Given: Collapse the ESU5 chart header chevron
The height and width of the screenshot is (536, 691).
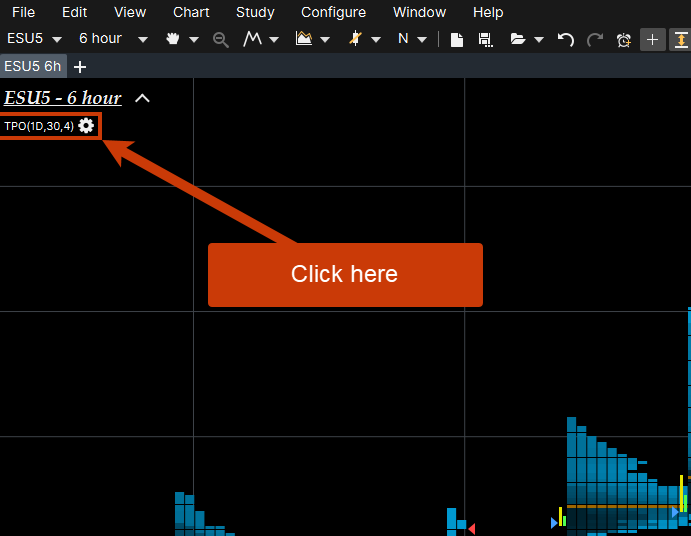Looking at the screenshot, I should tap(142, 98).
